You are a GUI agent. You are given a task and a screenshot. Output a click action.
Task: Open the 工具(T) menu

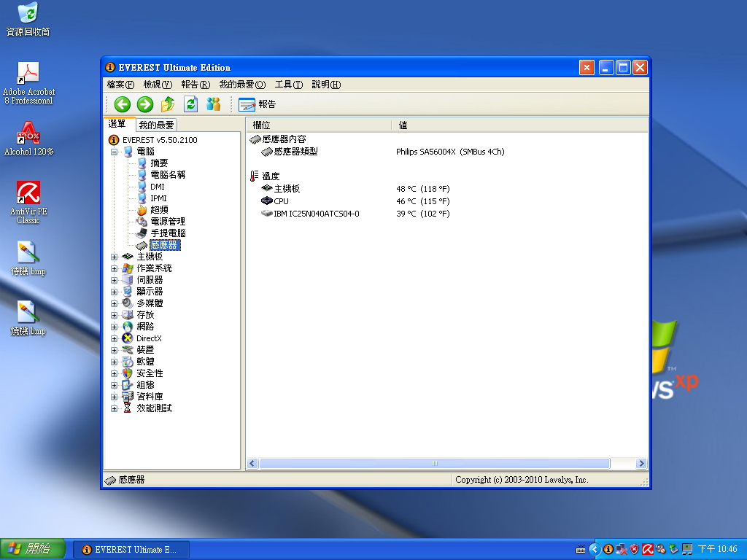pyautogui.click(x=288, y=85)
